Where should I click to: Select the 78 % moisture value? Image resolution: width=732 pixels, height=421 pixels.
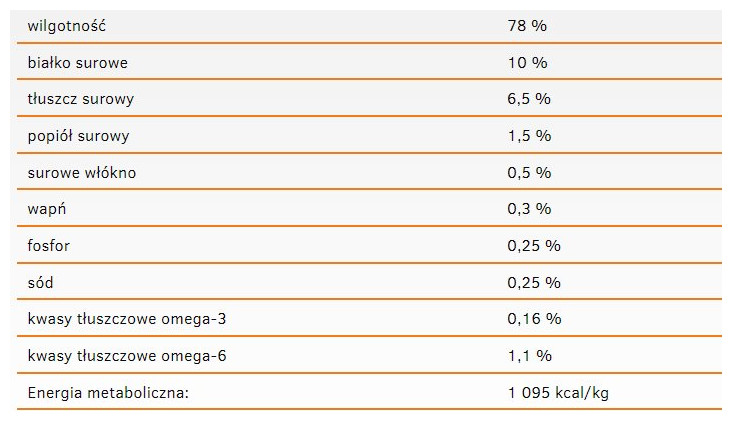527,26
